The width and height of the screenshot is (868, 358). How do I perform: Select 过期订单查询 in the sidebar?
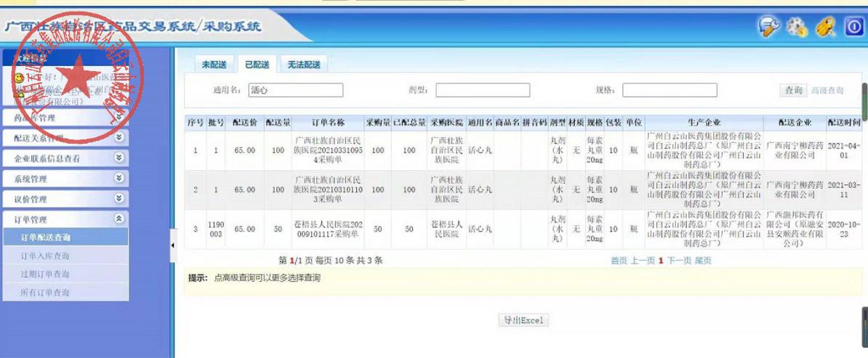(x=65, y=274)
